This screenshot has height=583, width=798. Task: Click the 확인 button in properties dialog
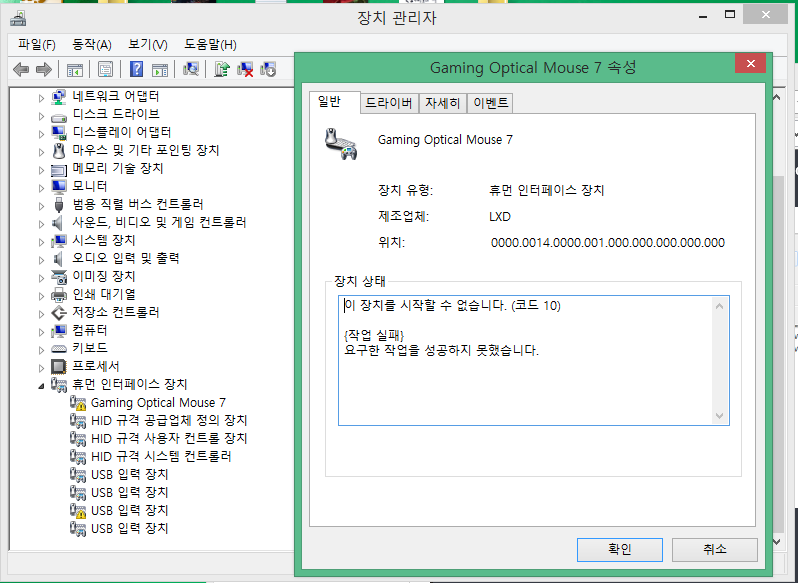619,549
